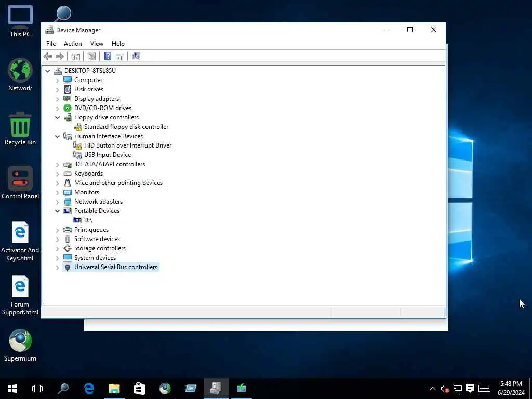
Task: Open This PC desktop icon
Action: pyautogui.click(x=20, y=21)
